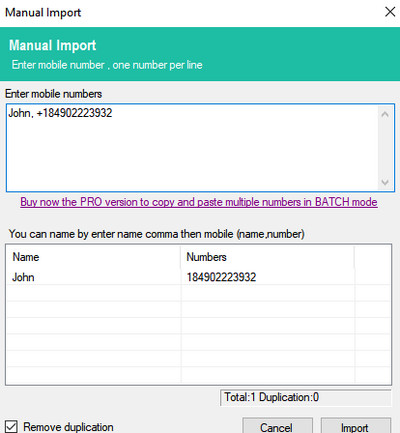Screen dimensions: 400x433
Task: Select the Name column header
Action: tap(93, 257)
